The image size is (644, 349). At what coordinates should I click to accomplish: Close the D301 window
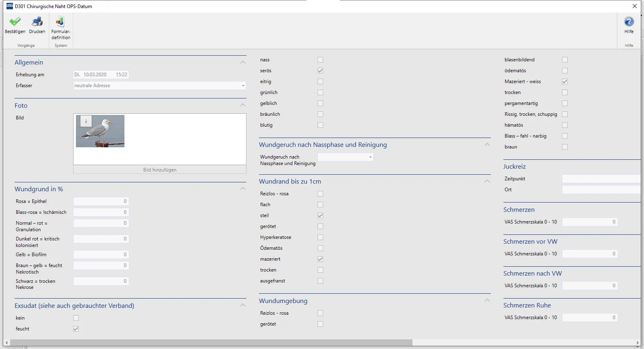635,6
